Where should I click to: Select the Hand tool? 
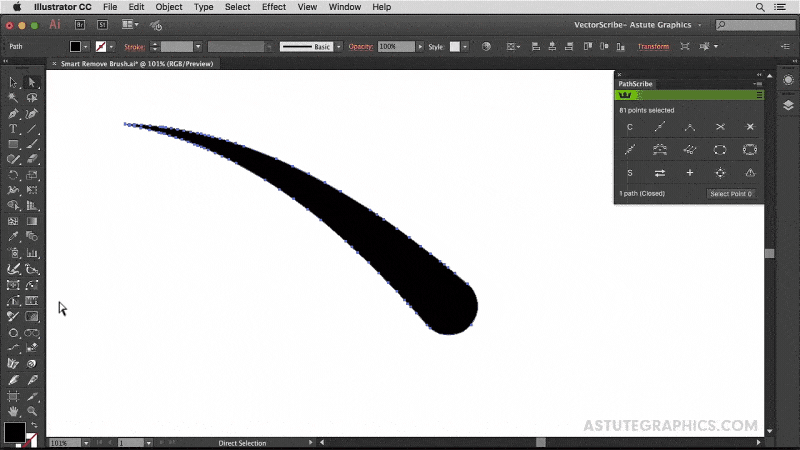[13, 411]
